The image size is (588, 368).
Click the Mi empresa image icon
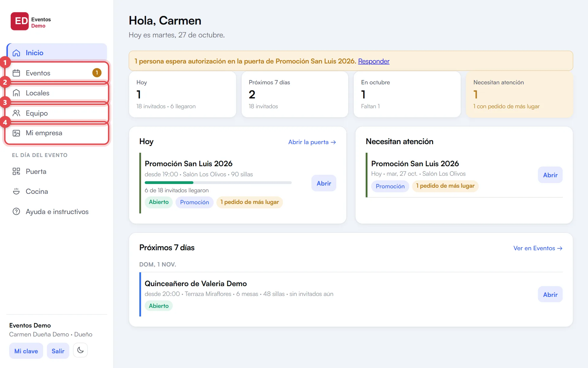(x=16, y=133)
